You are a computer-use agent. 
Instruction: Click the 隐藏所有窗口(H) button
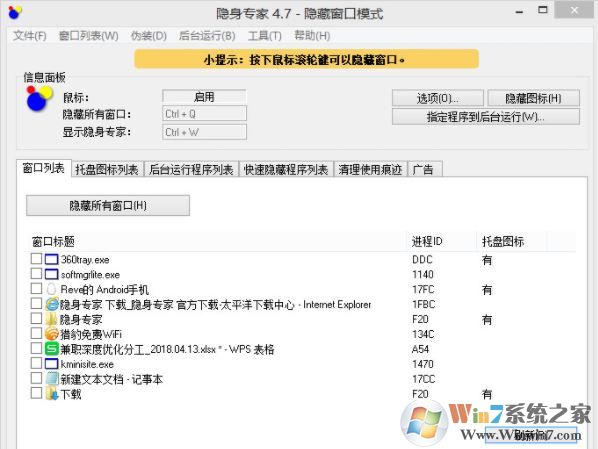click(x=108, y=206)
